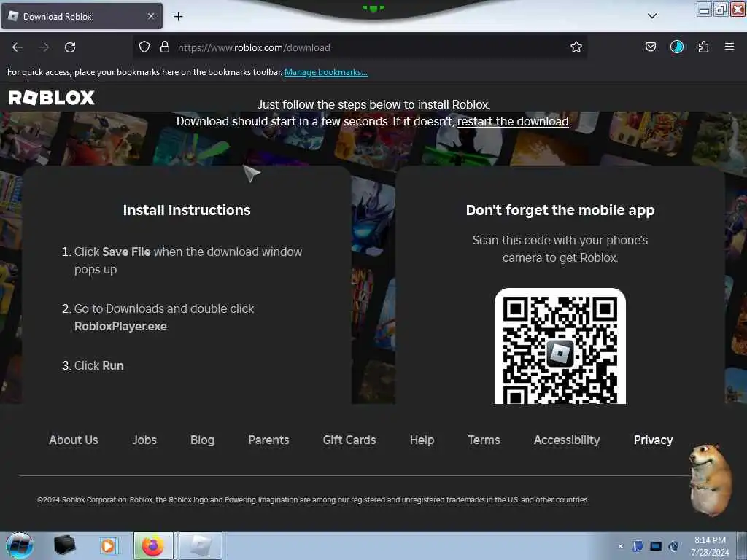Screen dimensions: 747x560
Task: Open the Extensions puzzle icon
Action: (703, 47)
